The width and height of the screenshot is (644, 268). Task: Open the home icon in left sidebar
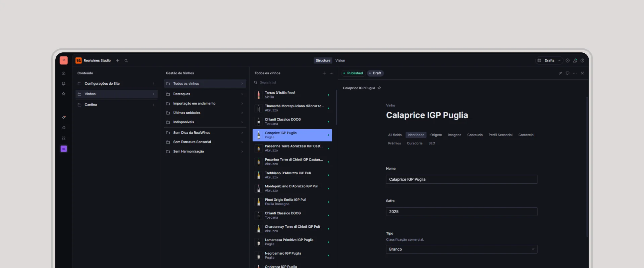[63, 73]
